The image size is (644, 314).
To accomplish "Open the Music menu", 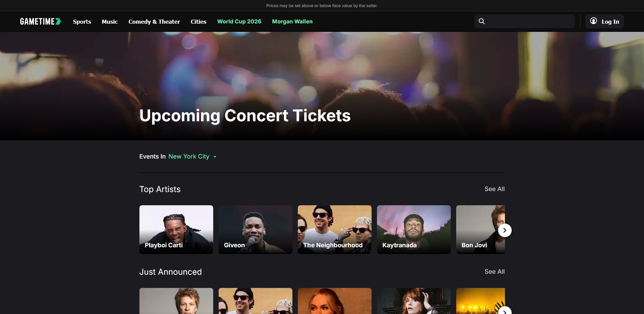I will coord(110,21).
